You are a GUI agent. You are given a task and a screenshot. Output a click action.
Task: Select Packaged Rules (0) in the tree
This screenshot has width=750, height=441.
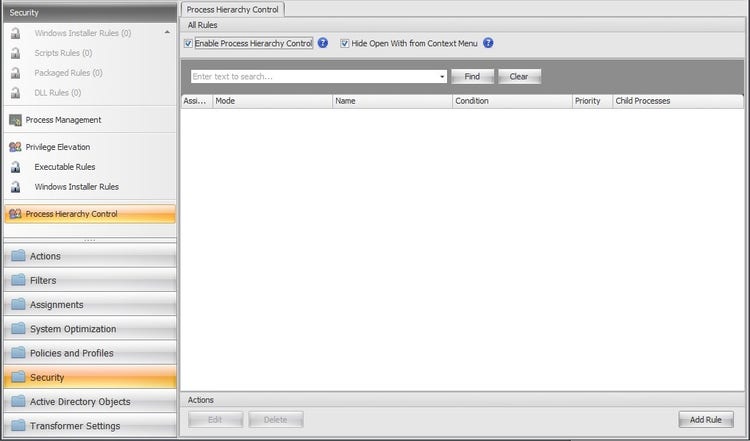tap(68, 73)
